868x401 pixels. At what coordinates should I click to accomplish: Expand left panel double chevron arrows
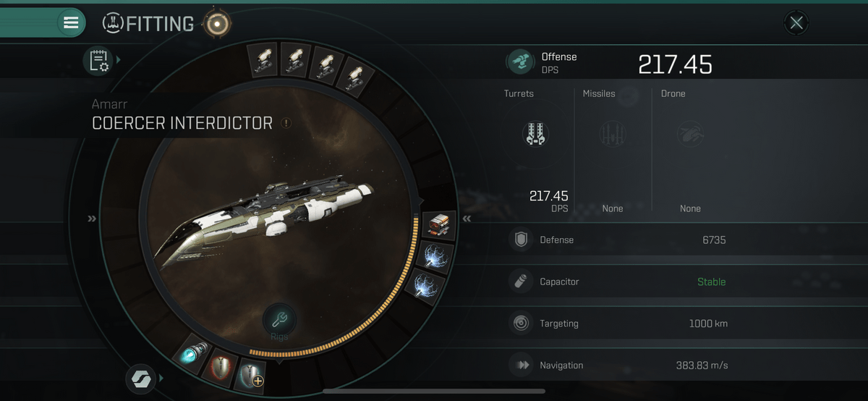coord(92,218)
